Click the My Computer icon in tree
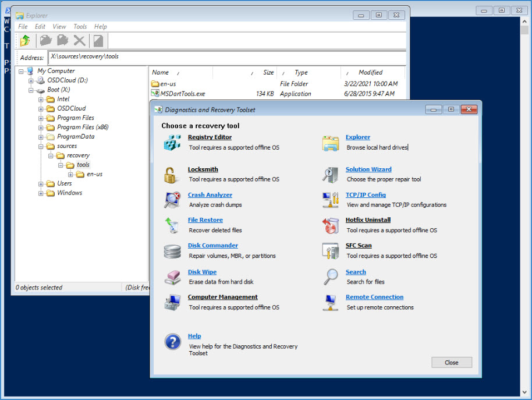532x400 pixels. [x=30, y=70]
